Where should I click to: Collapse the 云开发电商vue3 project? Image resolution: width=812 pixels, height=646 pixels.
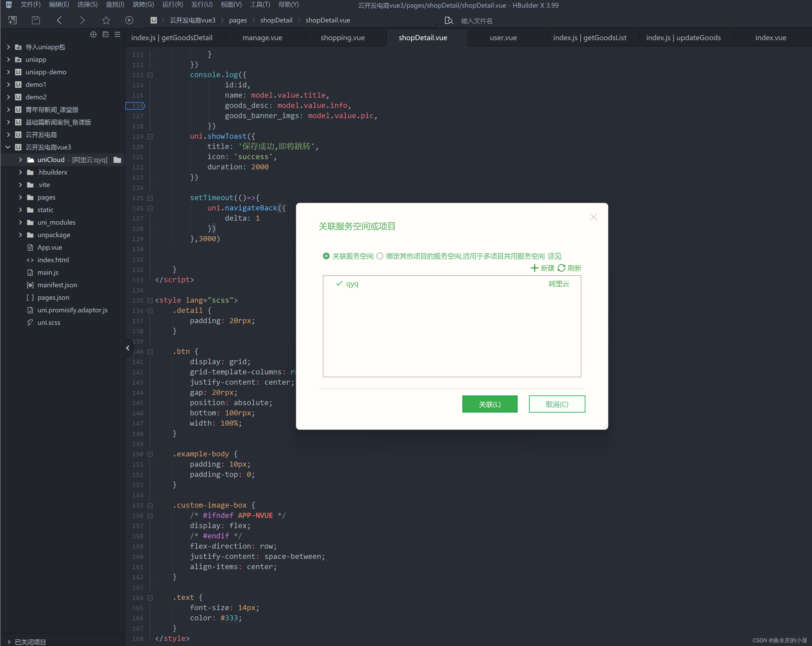tap(8, 147)
